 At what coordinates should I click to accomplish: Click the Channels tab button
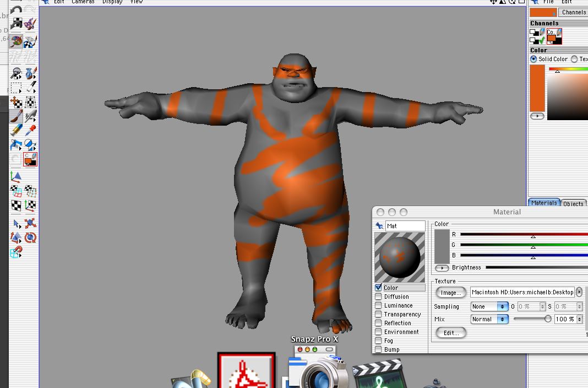click(573, 12)
